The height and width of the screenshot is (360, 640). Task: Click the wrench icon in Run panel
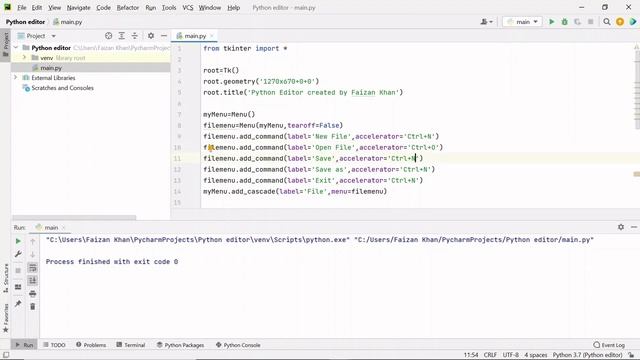[x=18, y=254]
